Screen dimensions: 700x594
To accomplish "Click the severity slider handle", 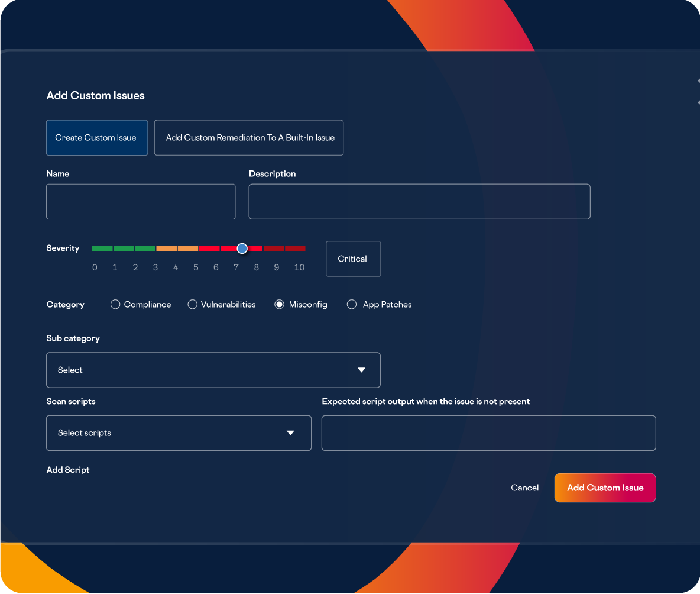I will pyautogui.click(x=242, y=248).
